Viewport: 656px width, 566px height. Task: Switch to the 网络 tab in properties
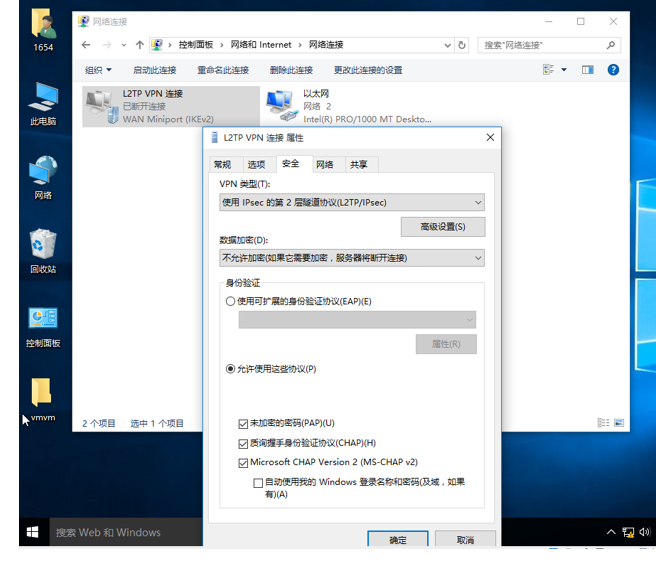tap(325, 165)
